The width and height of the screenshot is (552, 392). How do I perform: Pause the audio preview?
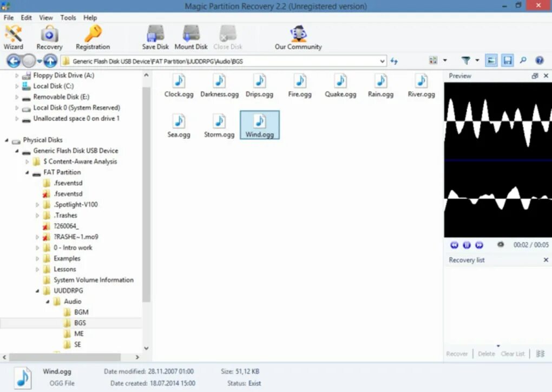pos(466,245)
